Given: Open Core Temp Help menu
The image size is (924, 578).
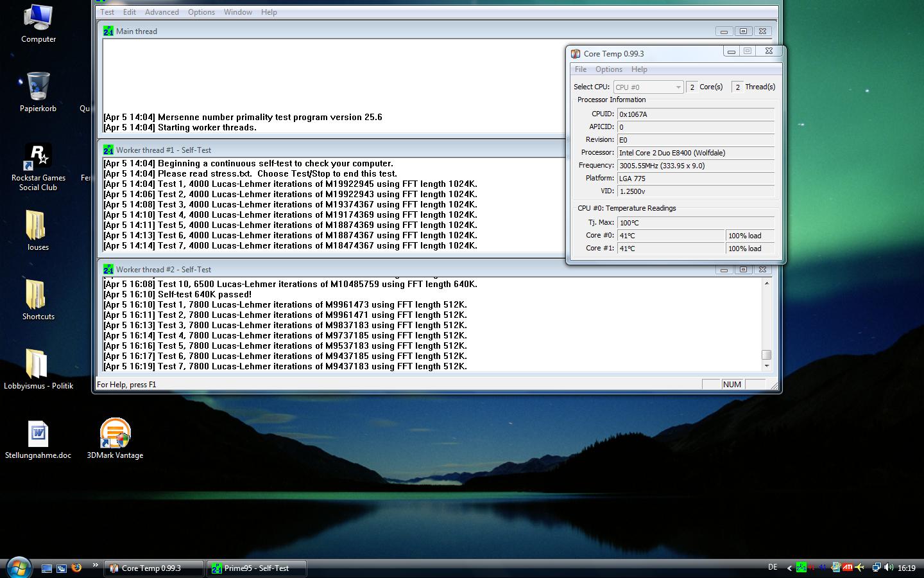Looking at the screenshot, I should (639, 69).
